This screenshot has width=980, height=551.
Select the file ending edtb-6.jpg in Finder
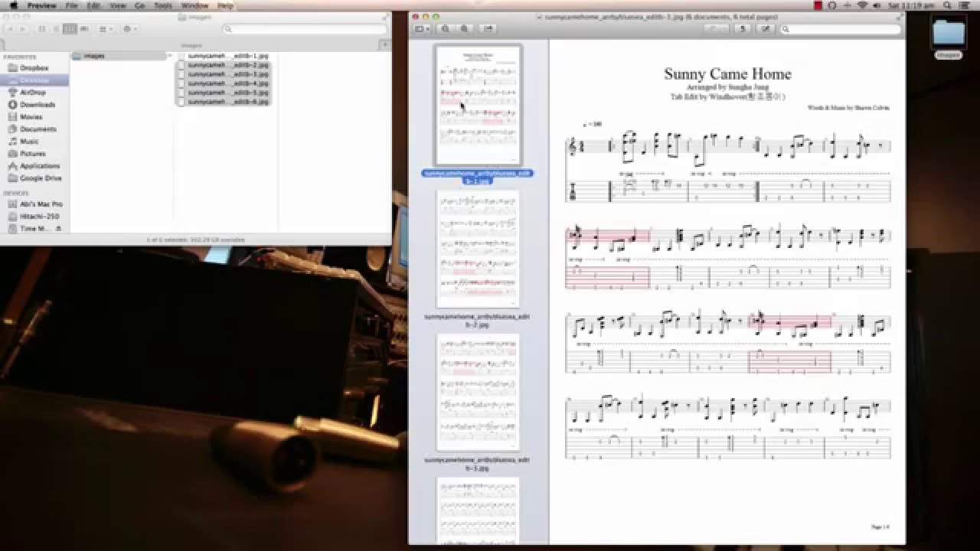(223, 101)
